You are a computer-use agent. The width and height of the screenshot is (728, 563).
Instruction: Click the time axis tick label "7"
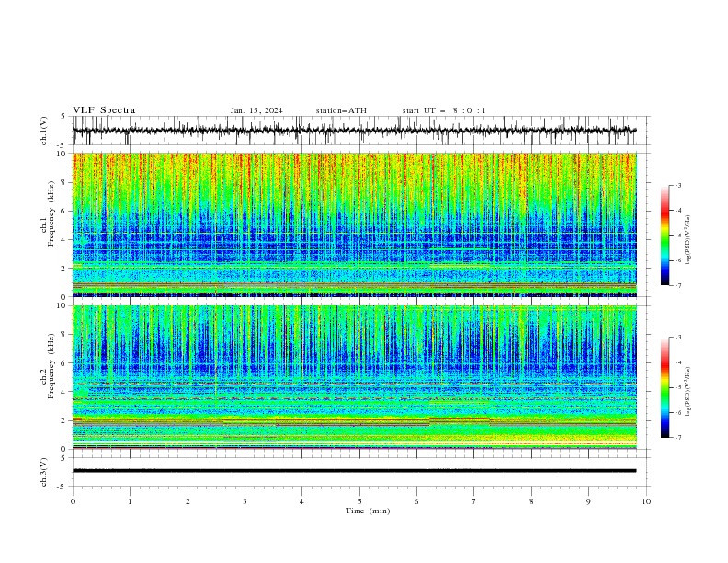click(473, 501)
